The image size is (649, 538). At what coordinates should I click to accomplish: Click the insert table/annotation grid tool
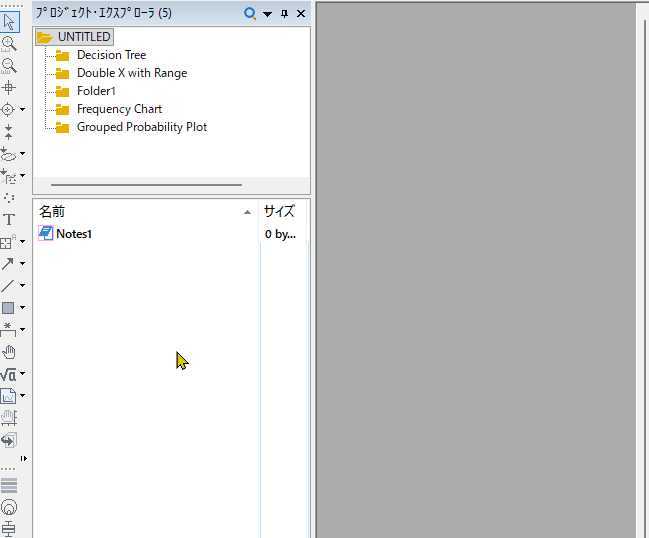pos(8,242)
